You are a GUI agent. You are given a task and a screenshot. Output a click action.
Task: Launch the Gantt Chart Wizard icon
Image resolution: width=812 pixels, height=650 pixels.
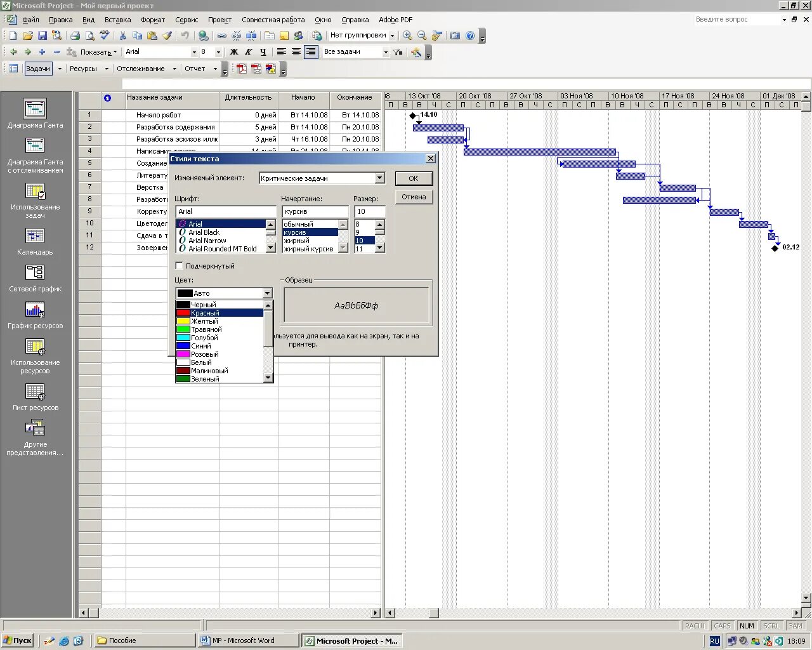416,52
